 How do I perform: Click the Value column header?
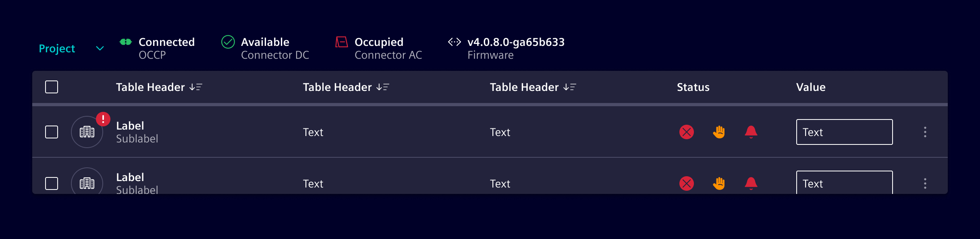pyautogui.click(x=810, y=87)
